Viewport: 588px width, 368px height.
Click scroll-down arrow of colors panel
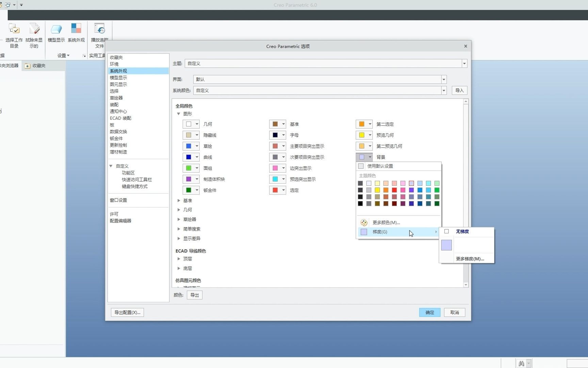tap(466, 285)
